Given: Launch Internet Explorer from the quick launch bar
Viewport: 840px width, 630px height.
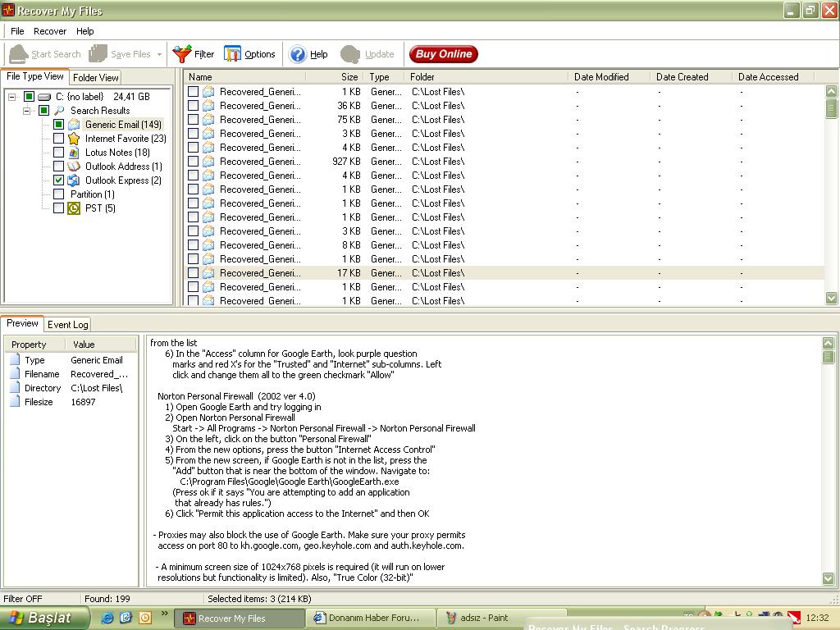Looking at the screenshot, I should coord(107,618).
